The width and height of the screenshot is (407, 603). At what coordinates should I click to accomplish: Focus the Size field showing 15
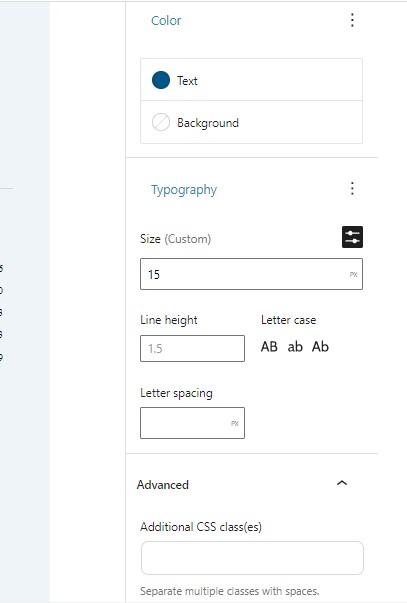point(251,274)
